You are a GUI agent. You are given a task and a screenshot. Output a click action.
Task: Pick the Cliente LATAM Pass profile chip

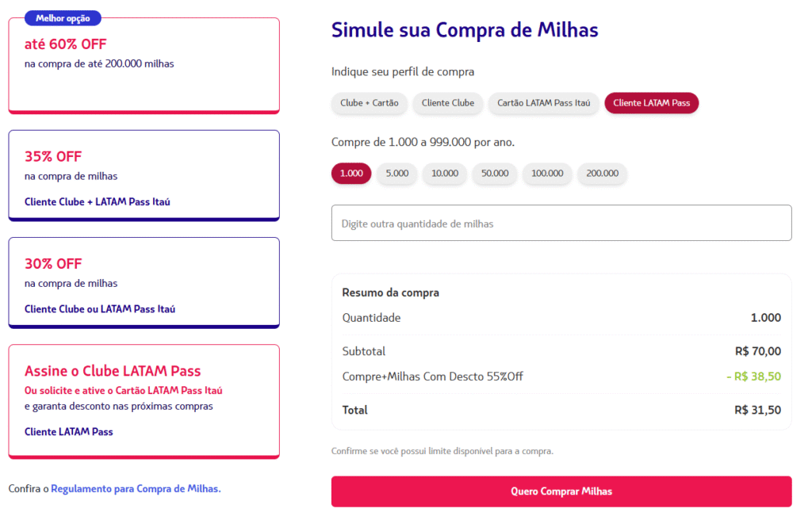(651, 103)
